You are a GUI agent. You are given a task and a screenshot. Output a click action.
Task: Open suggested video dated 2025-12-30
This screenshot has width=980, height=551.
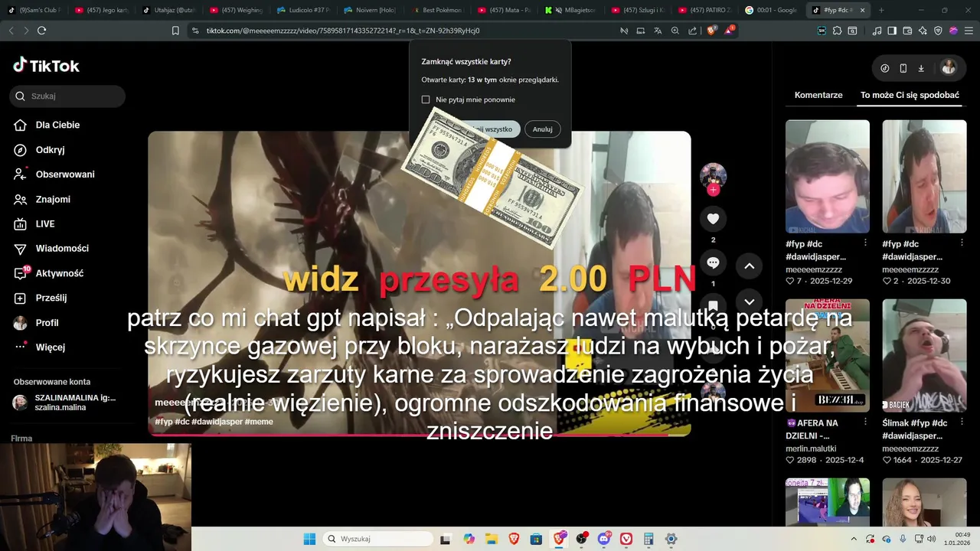tap(924, 176)
